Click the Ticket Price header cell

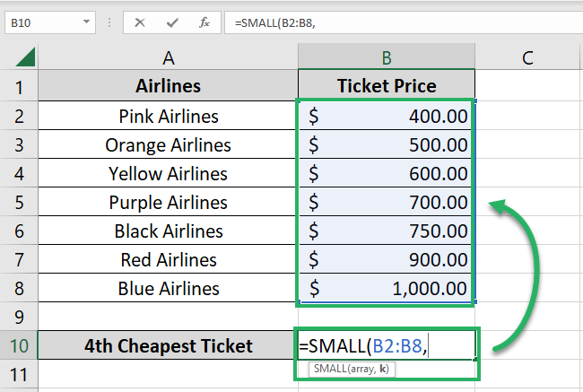point(387,87)
